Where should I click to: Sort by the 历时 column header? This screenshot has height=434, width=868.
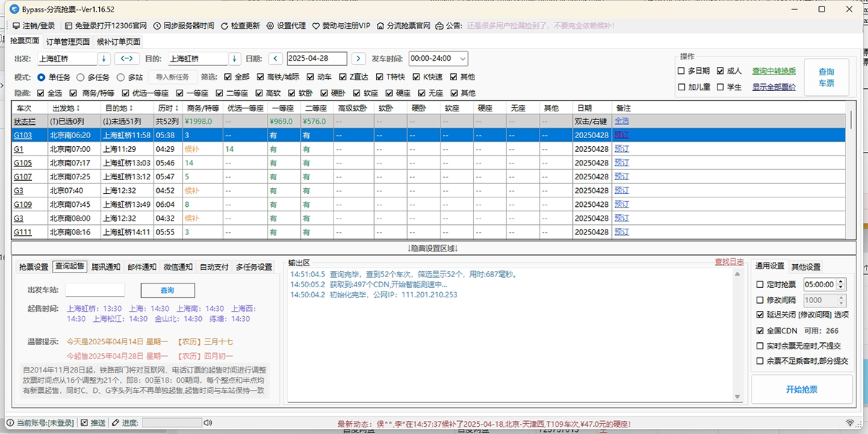[x=169, y=108]
